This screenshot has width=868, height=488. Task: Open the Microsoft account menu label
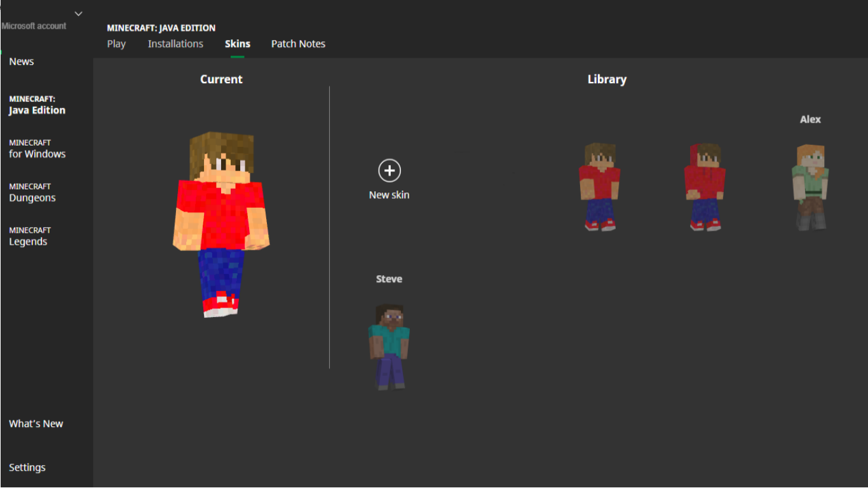coord(34,26)
